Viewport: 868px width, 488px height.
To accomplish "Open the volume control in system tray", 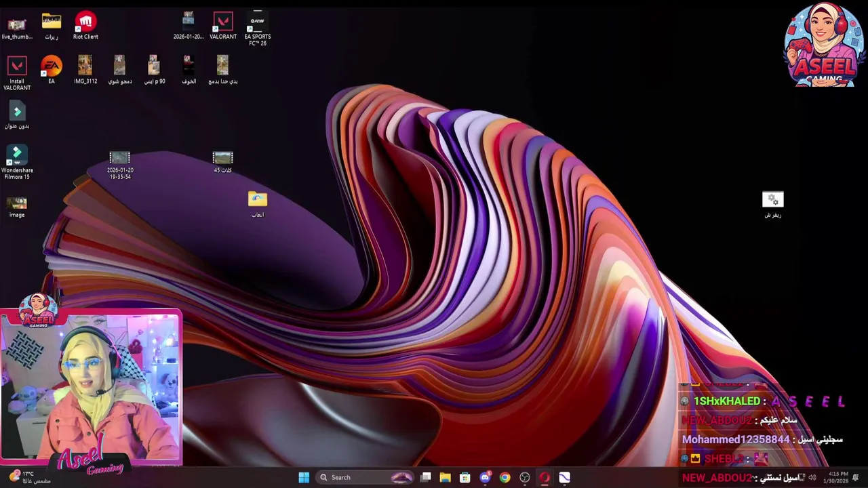I will (x=812, y=477).
